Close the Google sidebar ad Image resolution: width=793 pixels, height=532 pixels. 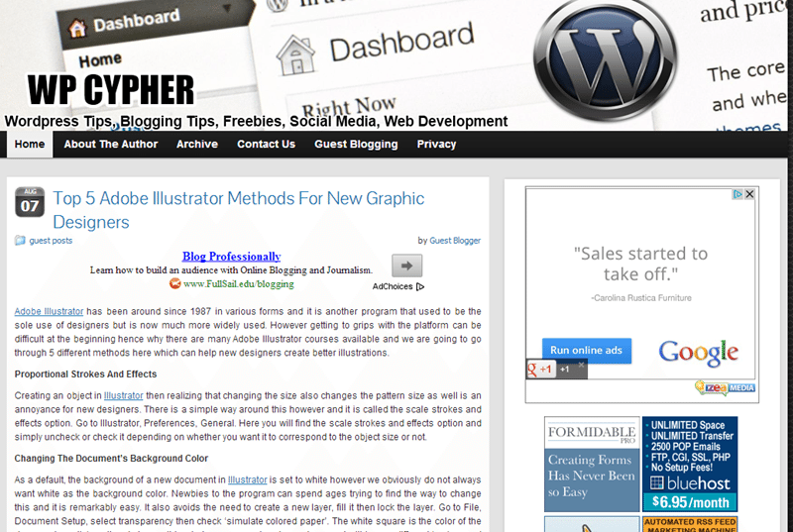[x=749, y=194]
